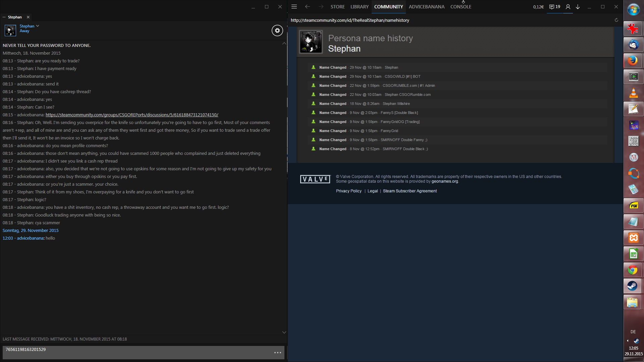Screen dimensions: 644x362
Task: Open the VLC taskbar icon
Action: (633, 93)
